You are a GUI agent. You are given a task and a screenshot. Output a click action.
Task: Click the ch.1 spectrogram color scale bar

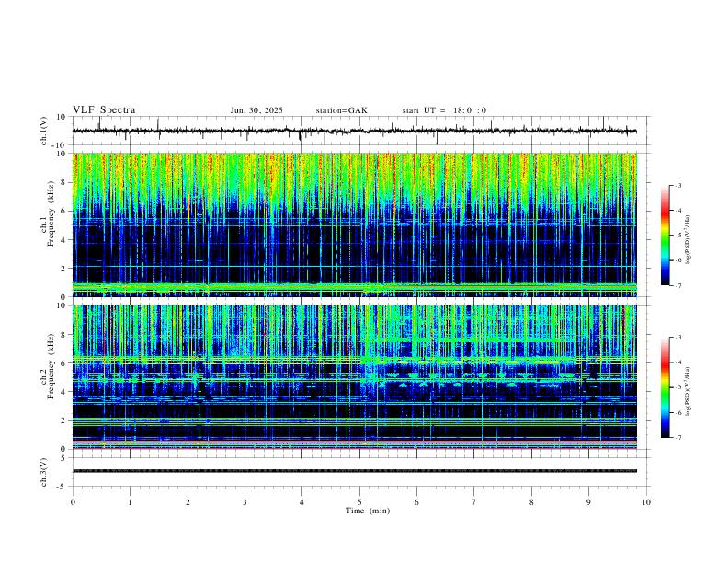665,236
